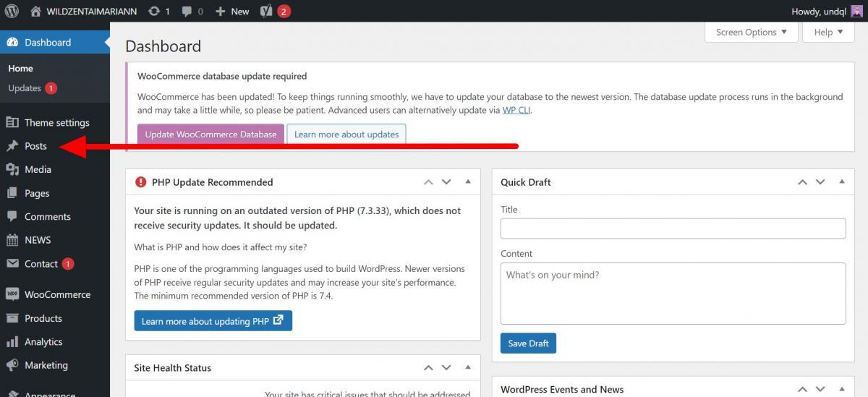Open the Marketing section
This screenshot has width=868, height=397.
click(x=46, y=365)
